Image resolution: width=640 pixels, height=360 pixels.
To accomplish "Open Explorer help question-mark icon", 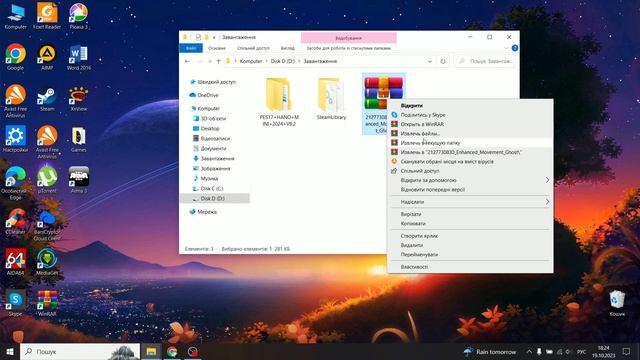I will (515, 48).
